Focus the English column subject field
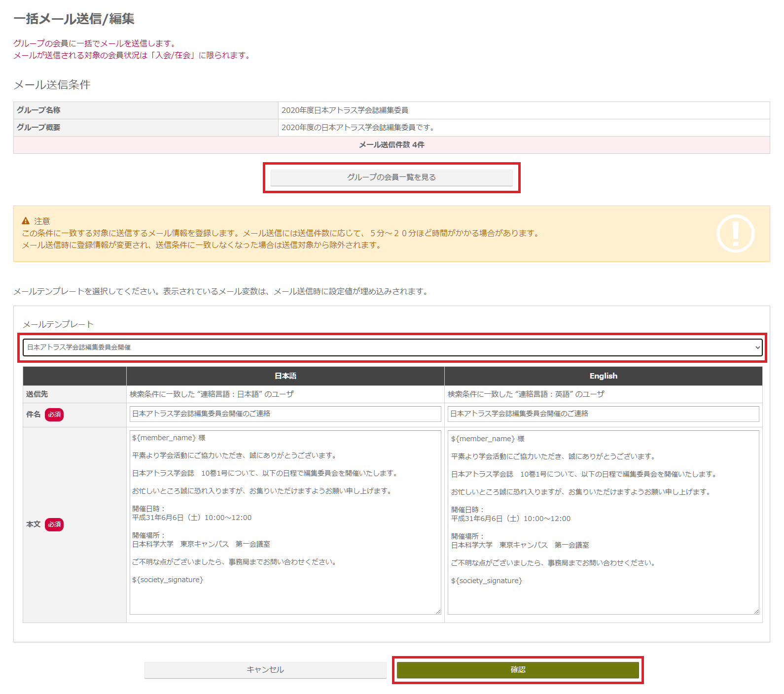Viewport: 784px width, 694px height. 603,414
